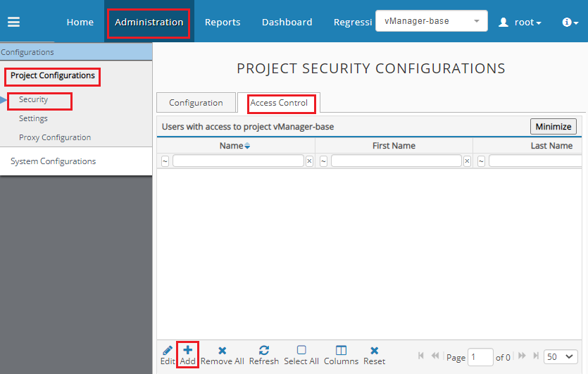Click the Select All icon
The image size is (588, 374).
301,351
